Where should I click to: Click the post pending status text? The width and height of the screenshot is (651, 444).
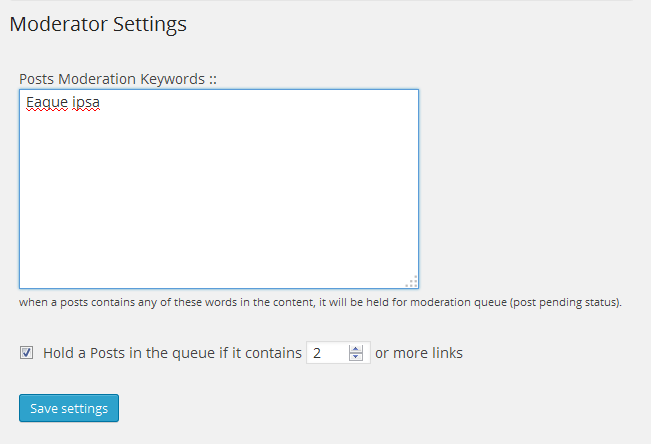pos(566,302)
